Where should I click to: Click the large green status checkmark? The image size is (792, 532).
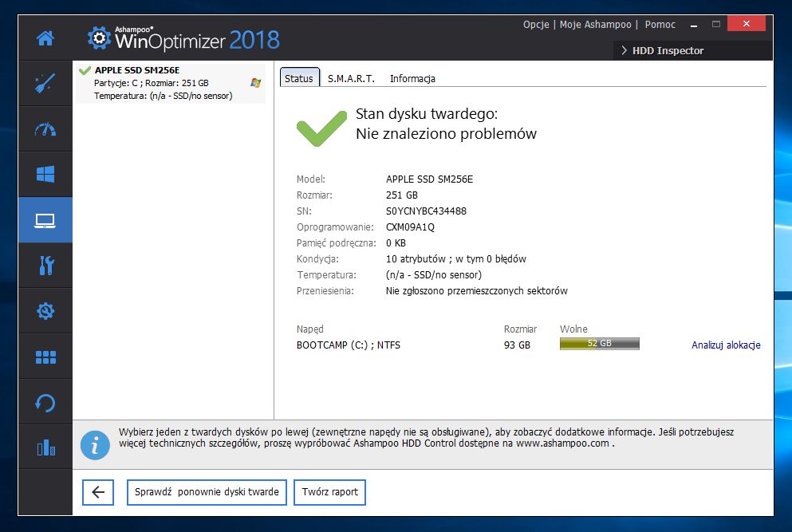point(321,128)
